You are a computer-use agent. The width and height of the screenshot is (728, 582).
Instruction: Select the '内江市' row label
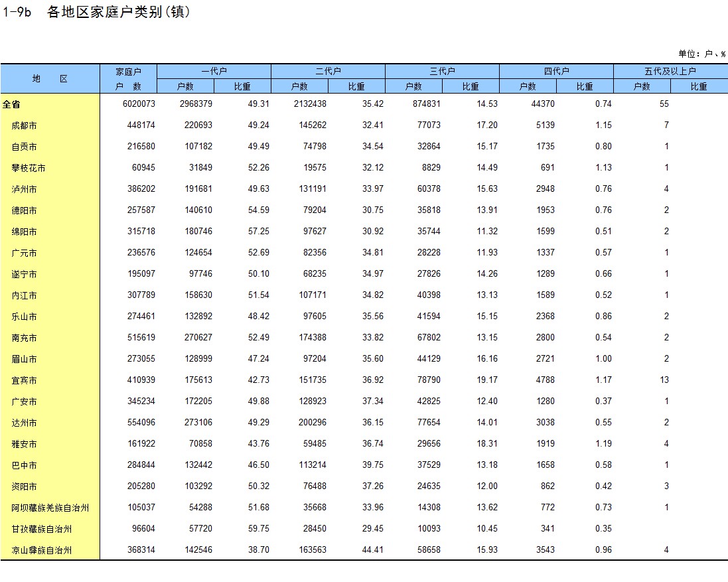point(24,295)
